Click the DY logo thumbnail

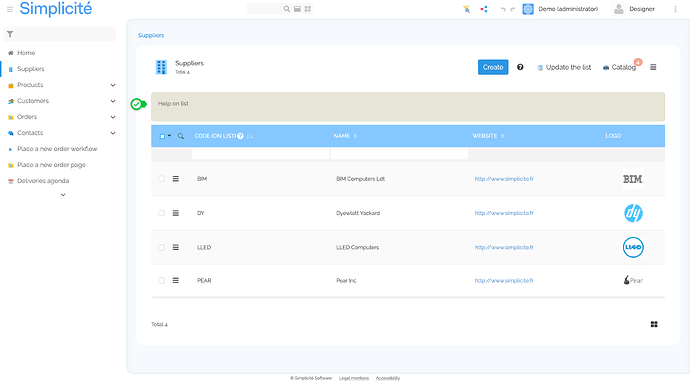633,213
